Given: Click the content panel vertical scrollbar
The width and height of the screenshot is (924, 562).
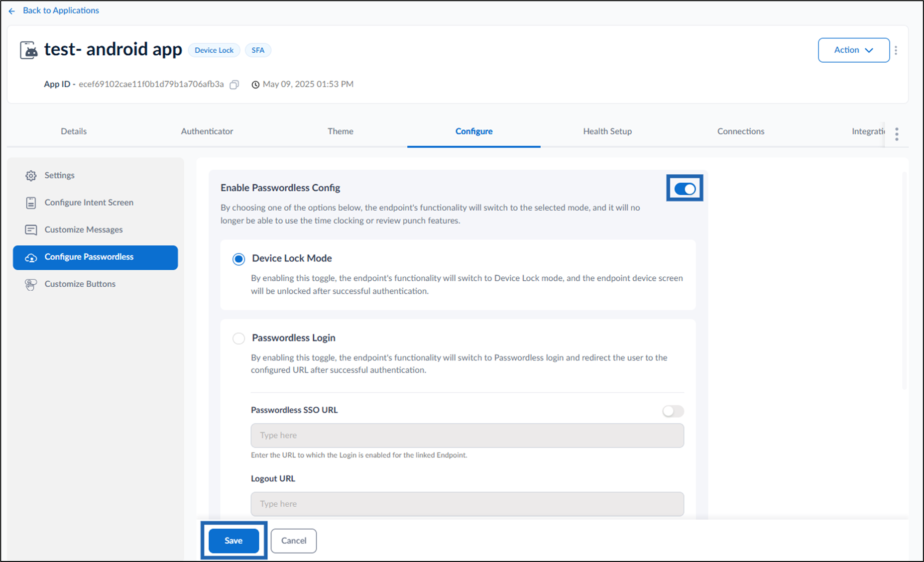Looking at the screenshot, I should 905,281.
